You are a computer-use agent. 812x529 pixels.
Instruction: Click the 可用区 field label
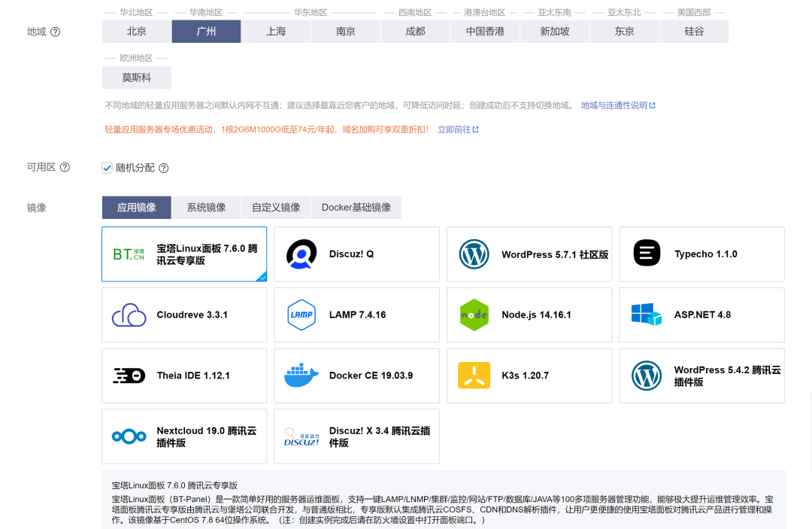point(41,167)
